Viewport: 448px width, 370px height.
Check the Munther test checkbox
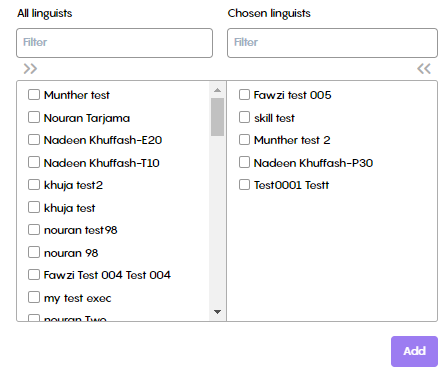coord(34,95)
